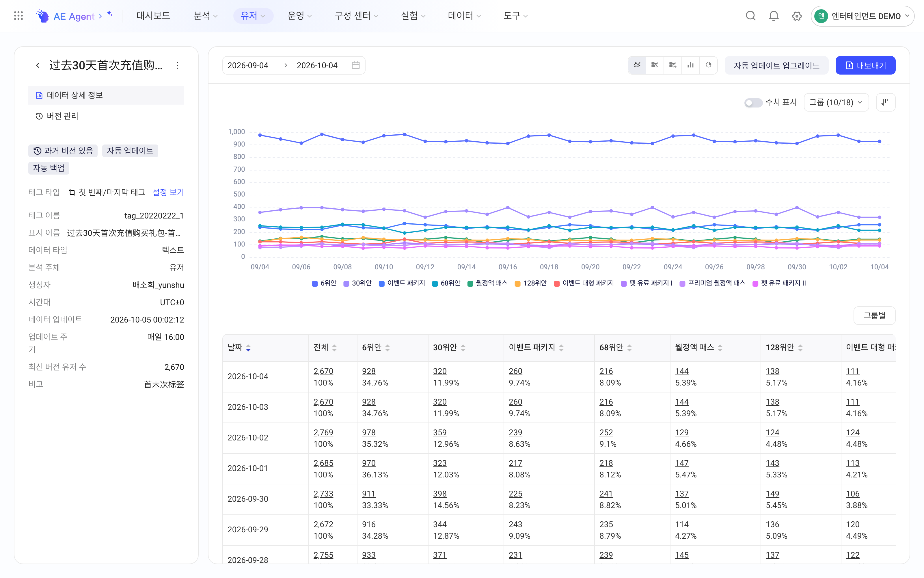This screenshot has height=578, width=924.
Task: Toggle the 수치 표시 switch
Action: click(x=753, y=102)
